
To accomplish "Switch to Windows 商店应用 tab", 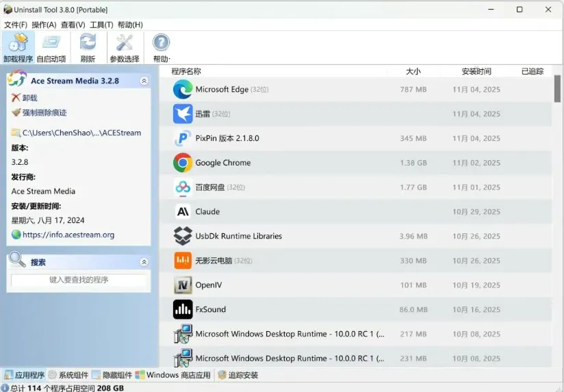I will pyautogui.click(x=173, y=375).
